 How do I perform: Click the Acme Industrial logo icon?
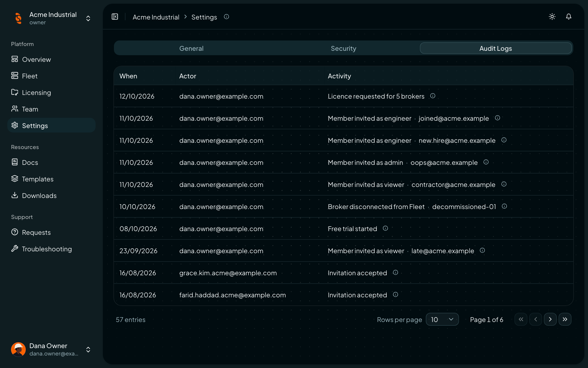(x=18, y=18)
